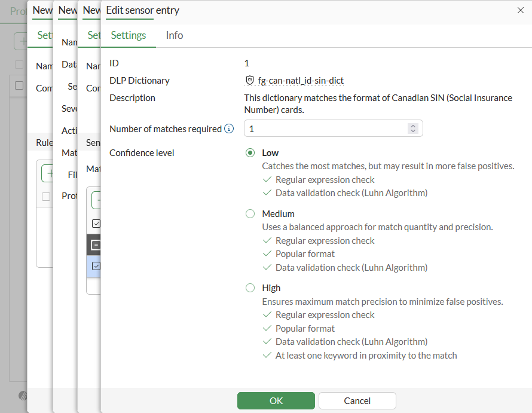Select the Low confidence level

point(250,152)
